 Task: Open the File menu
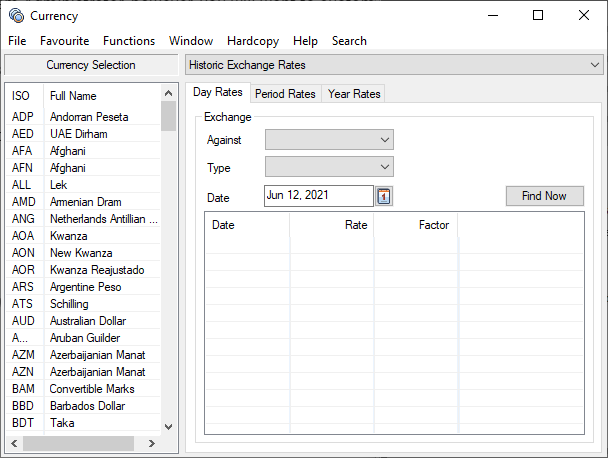[x=17, y=41]
